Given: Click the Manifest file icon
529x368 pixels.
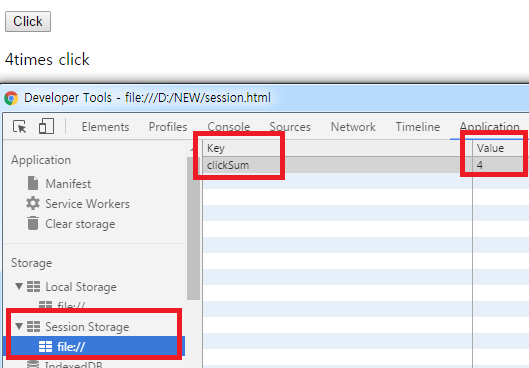Looking at the screenshot, I should 33,183.
